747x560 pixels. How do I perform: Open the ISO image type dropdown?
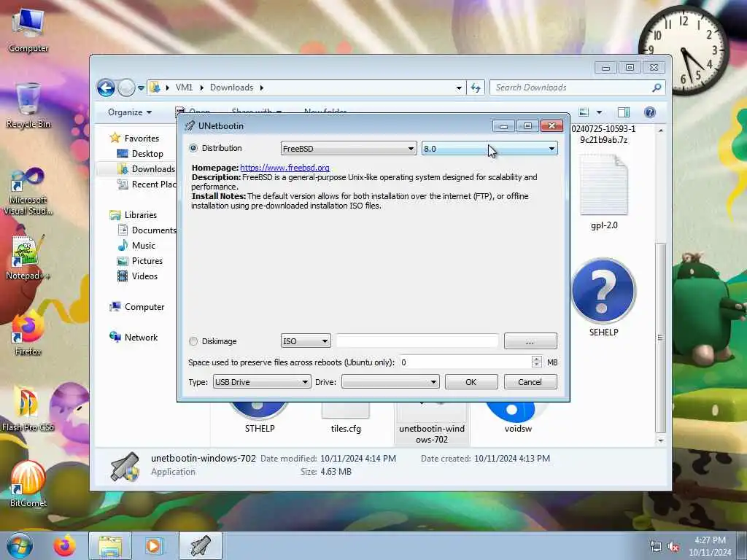(306, 341)
